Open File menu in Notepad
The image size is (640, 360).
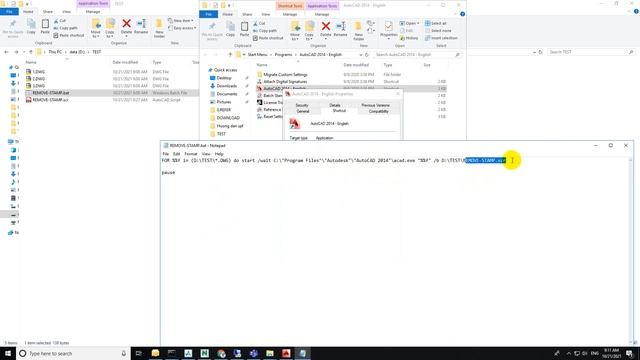(x=165, y=154)
